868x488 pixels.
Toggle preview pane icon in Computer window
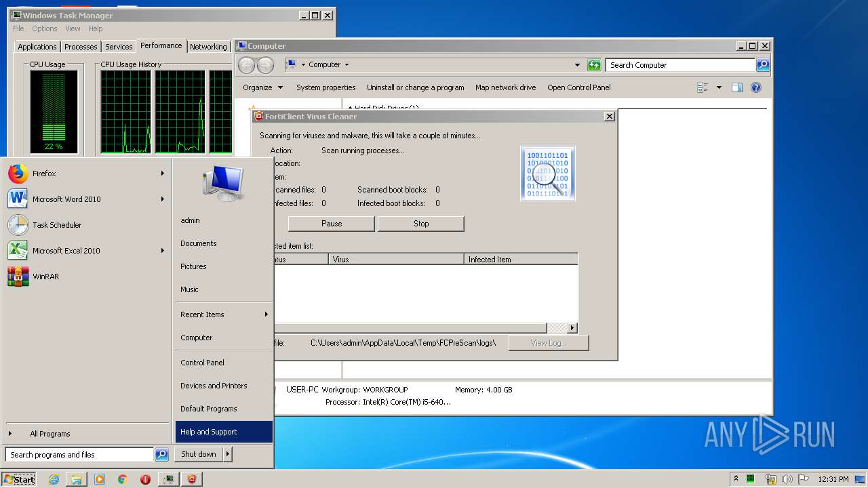737,87
